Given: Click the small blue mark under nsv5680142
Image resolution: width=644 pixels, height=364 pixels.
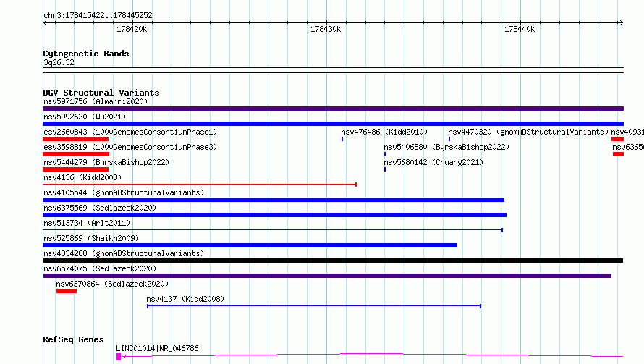Looking at the screenshot, I should click(x=385, y=169).
